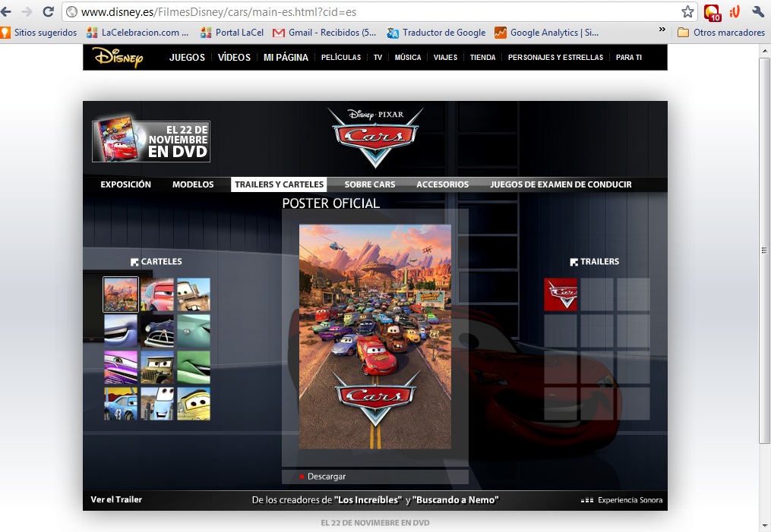This screenshot has width=771, height=532.
Task: Click the large official Cars poster
Action: tap(375, 336)
